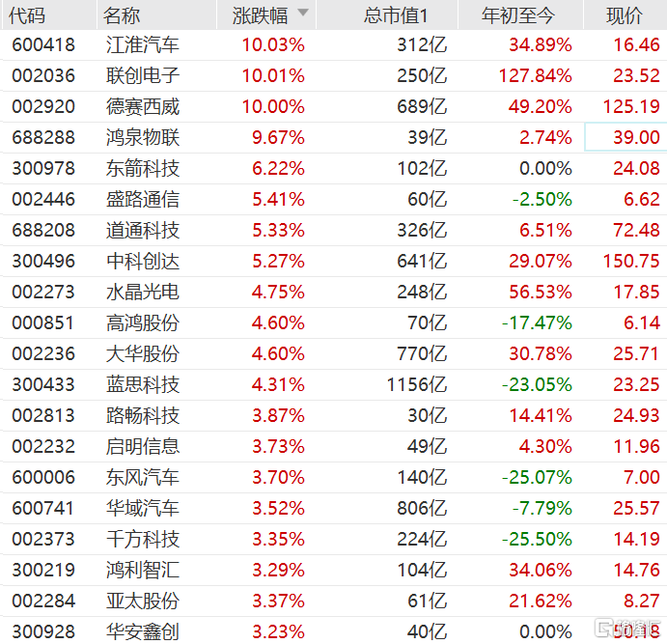Select 水晶光电 stock name
The image size is (667, 644).
[x=143, y=292]
